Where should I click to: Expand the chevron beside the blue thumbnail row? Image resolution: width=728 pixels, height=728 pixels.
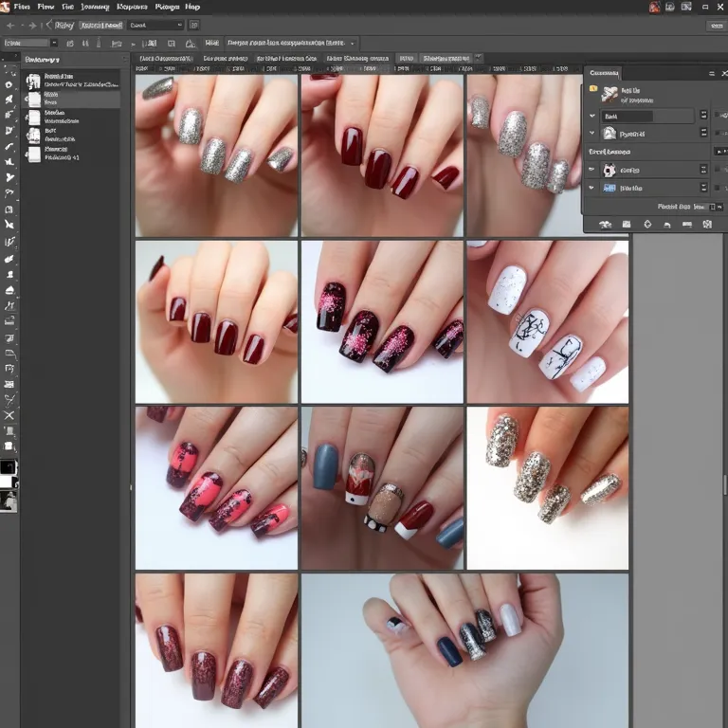591,188
